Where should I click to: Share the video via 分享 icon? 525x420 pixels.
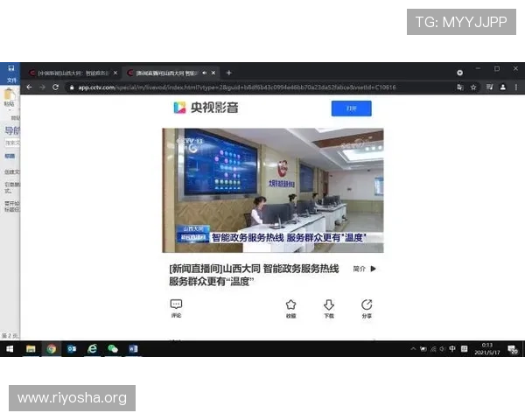[x=367, y=309]
